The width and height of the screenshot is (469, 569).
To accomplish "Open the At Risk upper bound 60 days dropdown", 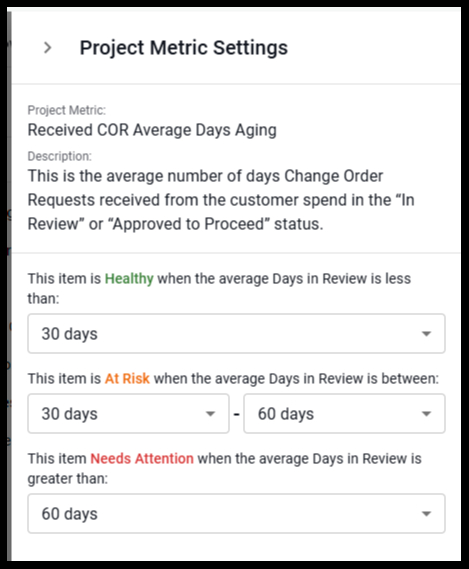I will click(344, 413).
